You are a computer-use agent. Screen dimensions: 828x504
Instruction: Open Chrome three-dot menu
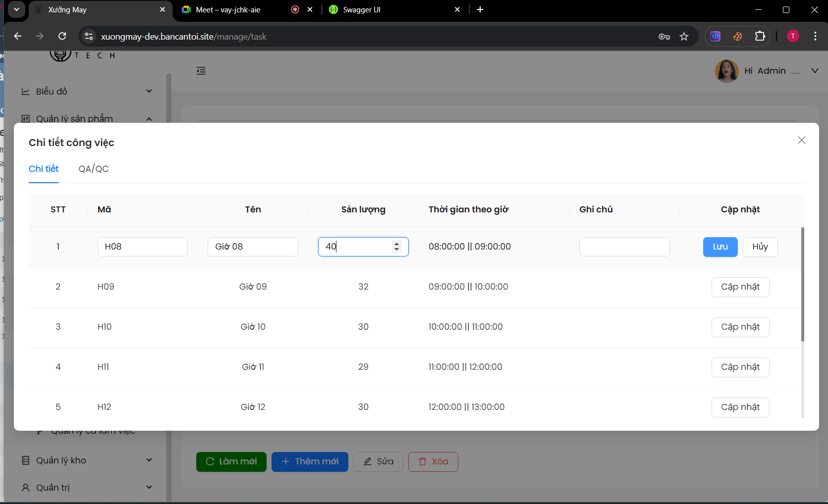tap(815, 36)
